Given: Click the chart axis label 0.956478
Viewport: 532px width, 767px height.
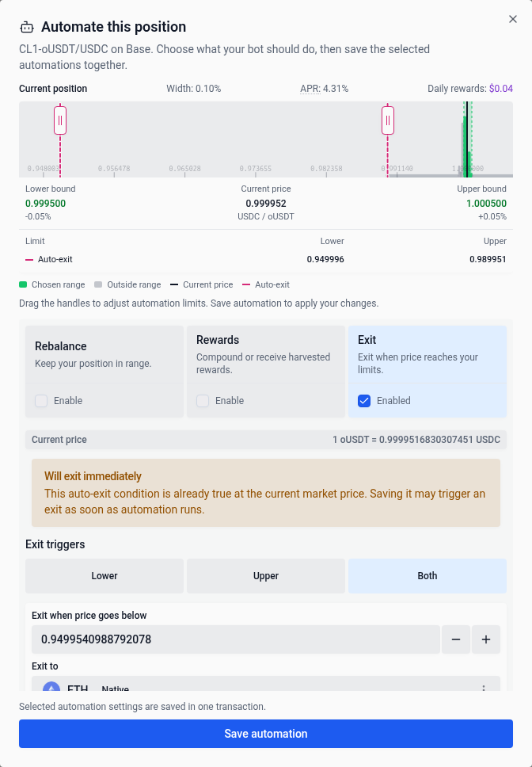Looking at the screenshot, I should pyautogui.click(x=114, y=168).
